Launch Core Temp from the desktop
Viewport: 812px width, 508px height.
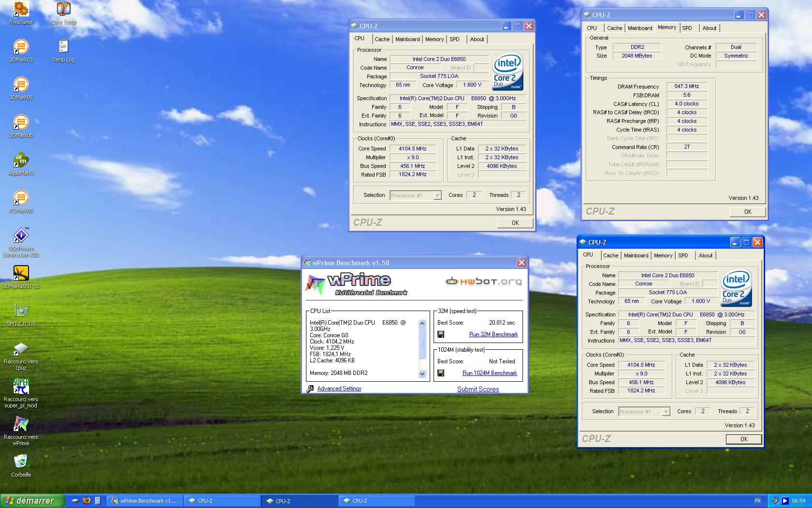coord(63,13)
